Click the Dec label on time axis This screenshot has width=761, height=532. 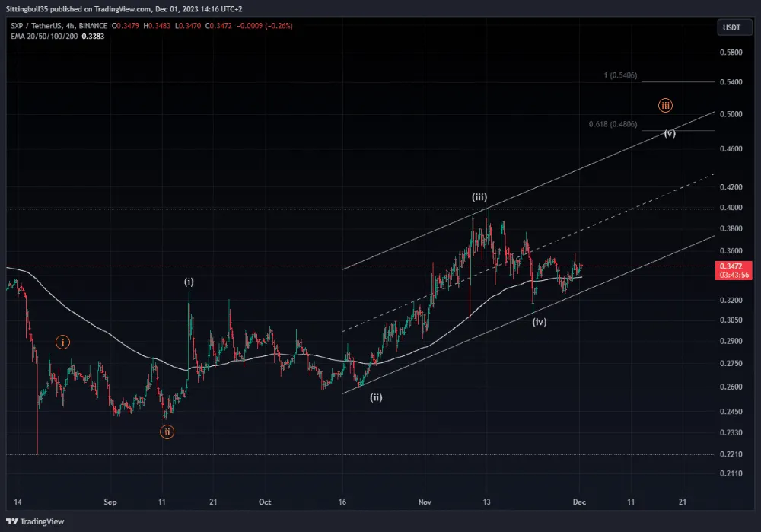579,502
